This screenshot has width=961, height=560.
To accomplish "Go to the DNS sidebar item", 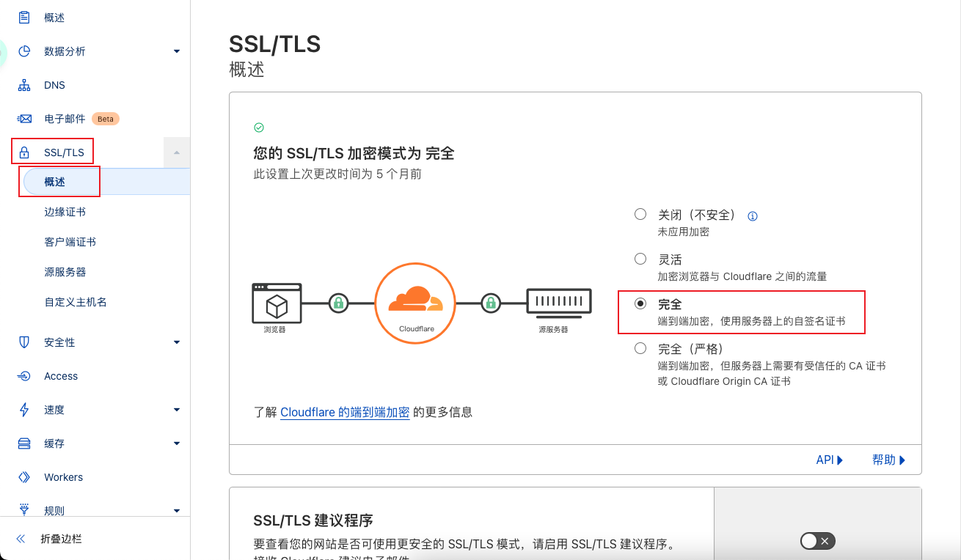I will tap(54, 85).
